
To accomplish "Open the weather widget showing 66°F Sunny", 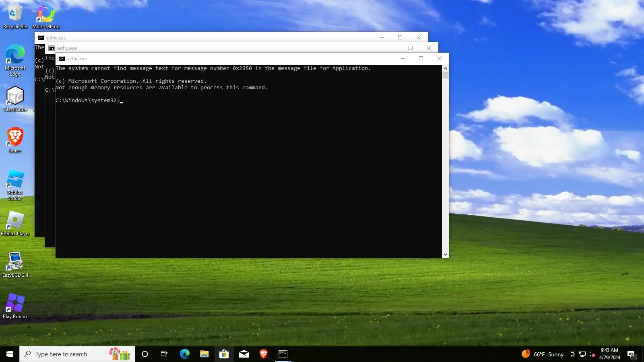I will click(543, 354).
